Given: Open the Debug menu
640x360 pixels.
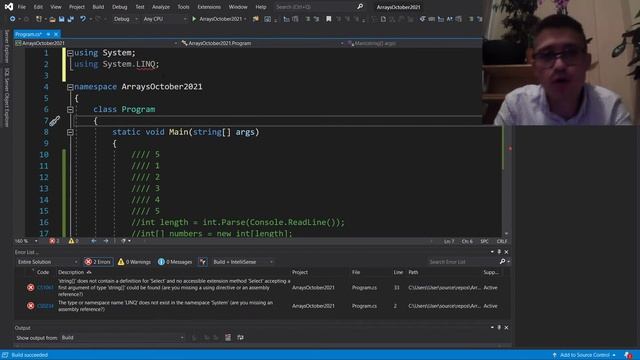Looking at the screenshot, I should coord(120,7).
